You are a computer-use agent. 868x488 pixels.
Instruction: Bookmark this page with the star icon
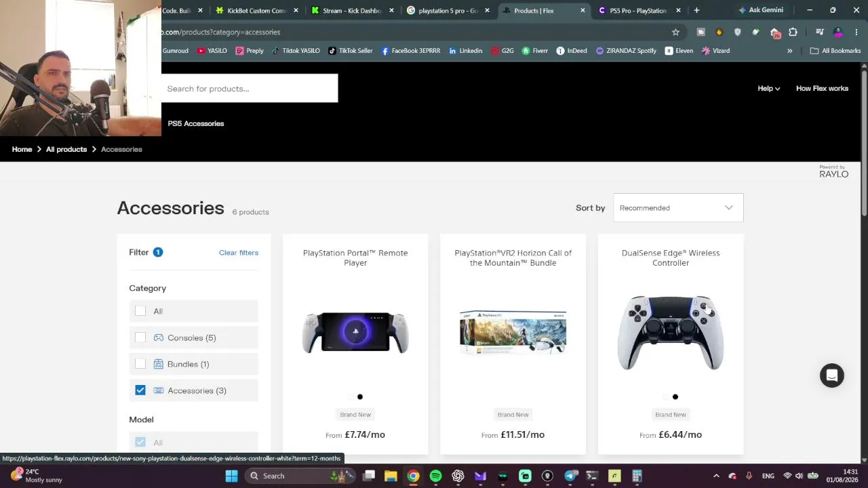coord(675,32)
